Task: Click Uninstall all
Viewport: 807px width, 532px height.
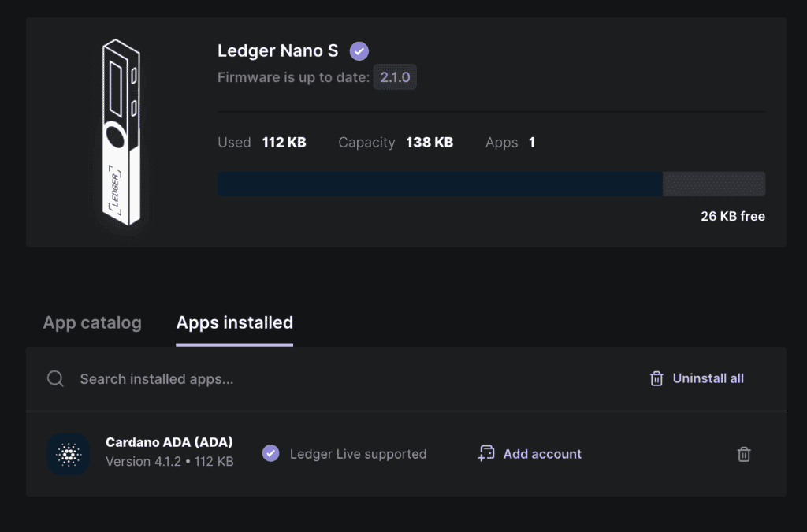Action: [707, 378]
